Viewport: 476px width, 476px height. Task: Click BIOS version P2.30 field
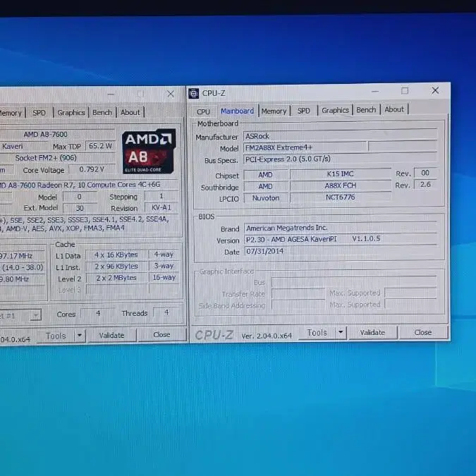tap(340, 239)
